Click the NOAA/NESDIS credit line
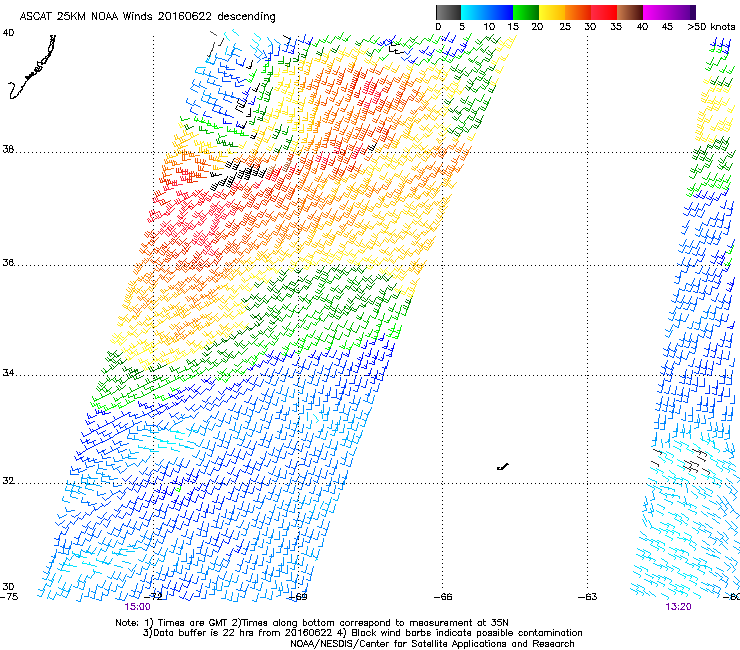 pos(432,644)
